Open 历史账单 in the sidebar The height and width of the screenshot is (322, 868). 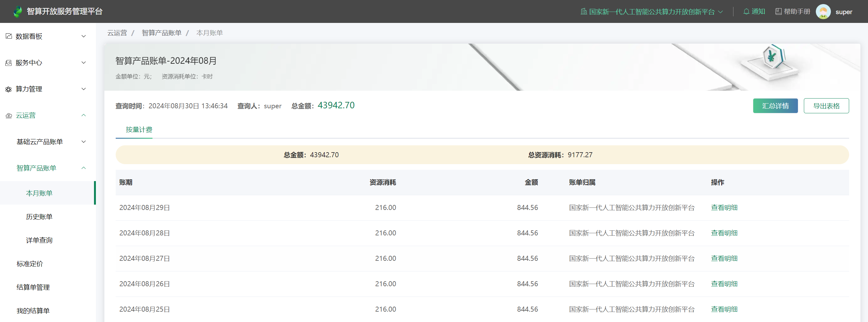[39, 217]
